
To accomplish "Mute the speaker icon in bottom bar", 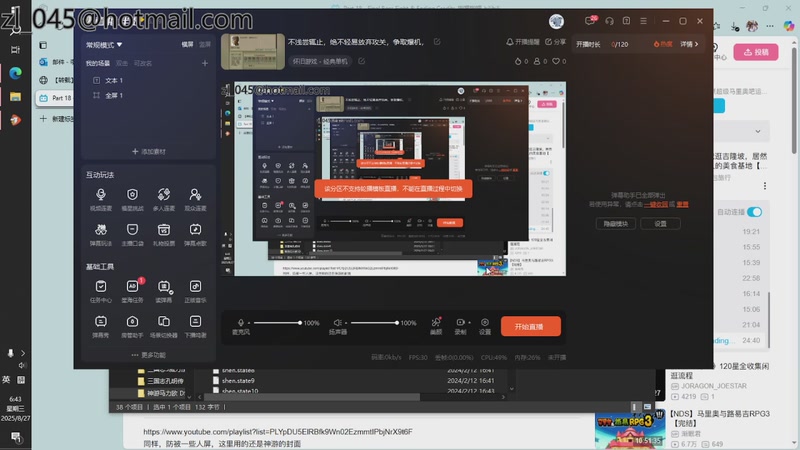I will tap(337, 322).
